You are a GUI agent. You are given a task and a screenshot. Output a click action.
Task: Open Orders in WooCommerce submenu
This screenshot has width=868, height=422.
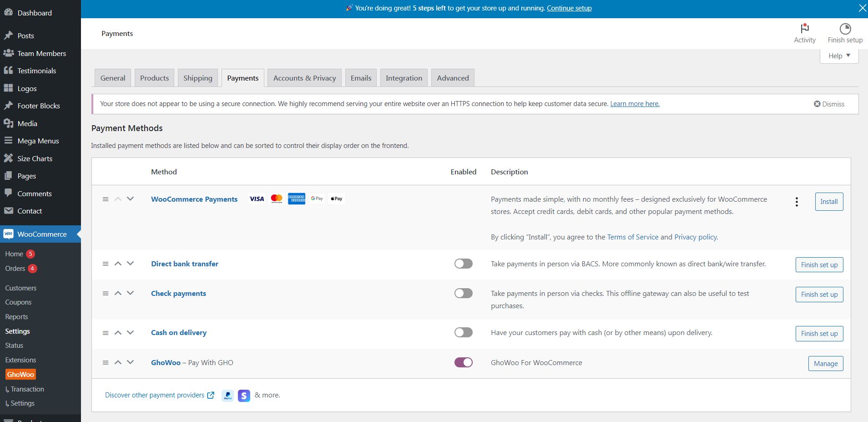point(15,269)
